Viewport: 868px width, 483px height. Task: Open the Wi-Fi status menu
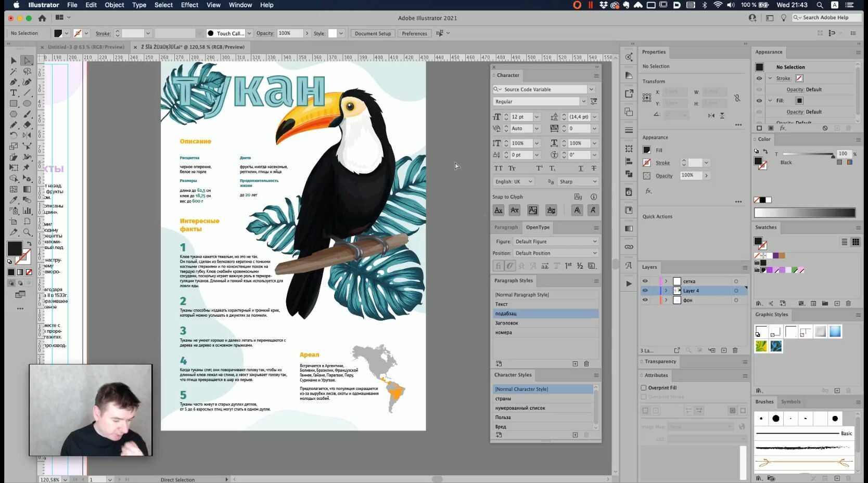point(718,5)
